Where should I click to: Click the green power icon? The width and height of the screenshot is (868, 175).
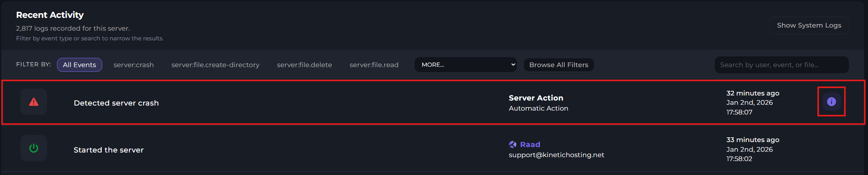[x=34, y=148]
